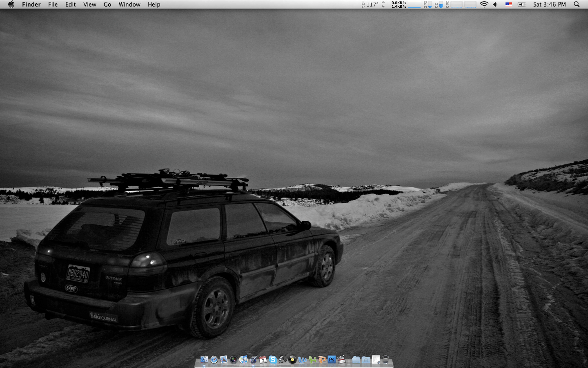Viewport: 588px width, 368px height.
Task: Open the Apple menu
Action: click(x=11, y=4)
